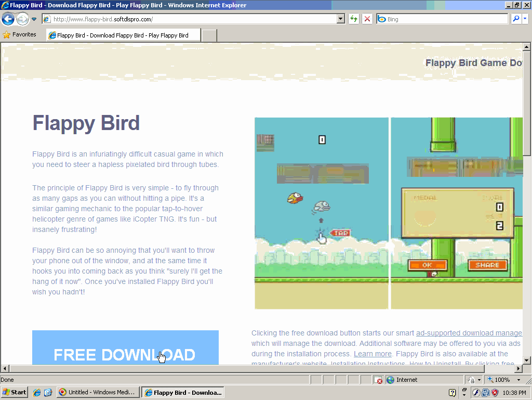This screenshot has height=400, width=532.
Task: Click the protected mode padlock icon
Action: click(471, 380)
